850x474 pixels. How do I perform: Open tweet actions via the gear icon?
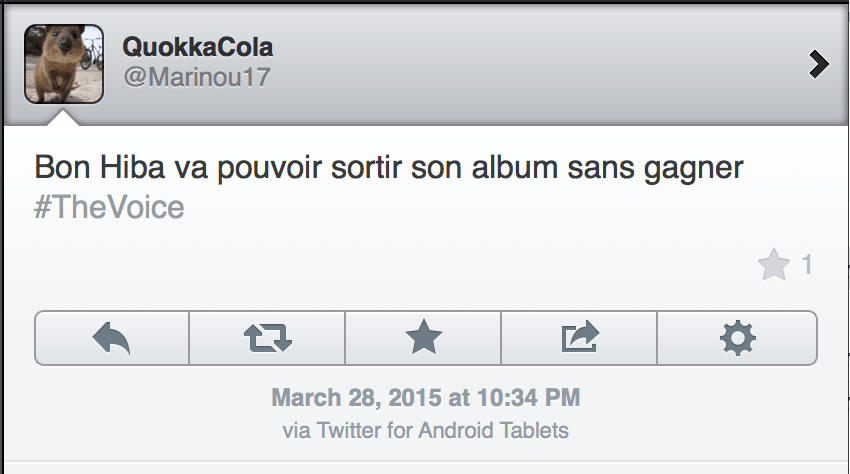[x=737, y=339]
